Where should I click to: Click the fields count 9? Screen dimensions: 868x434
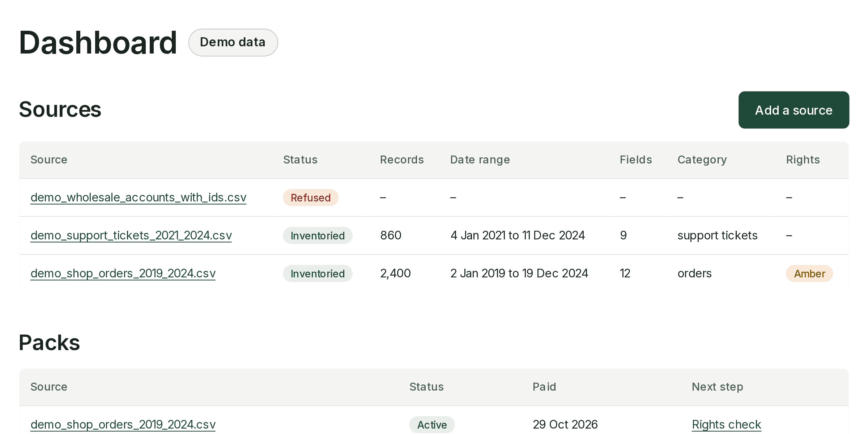pyautogui.click(x=623, y=235)
